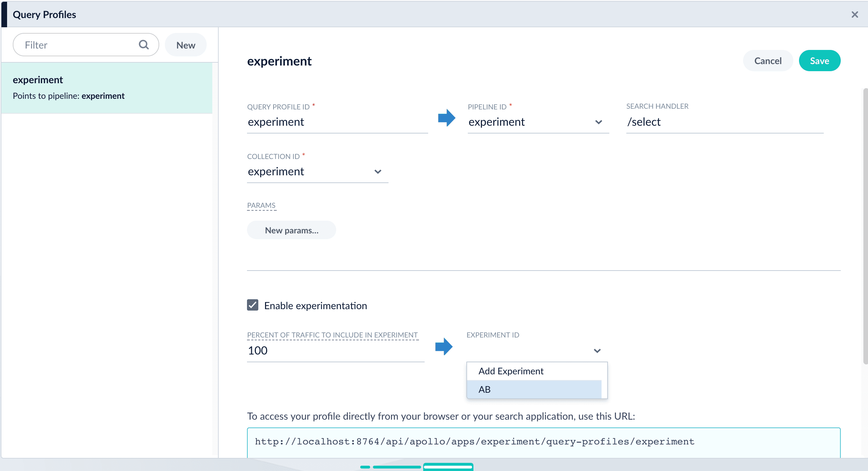Click the blue arrow next to Query Profile ID

[447, 118]
